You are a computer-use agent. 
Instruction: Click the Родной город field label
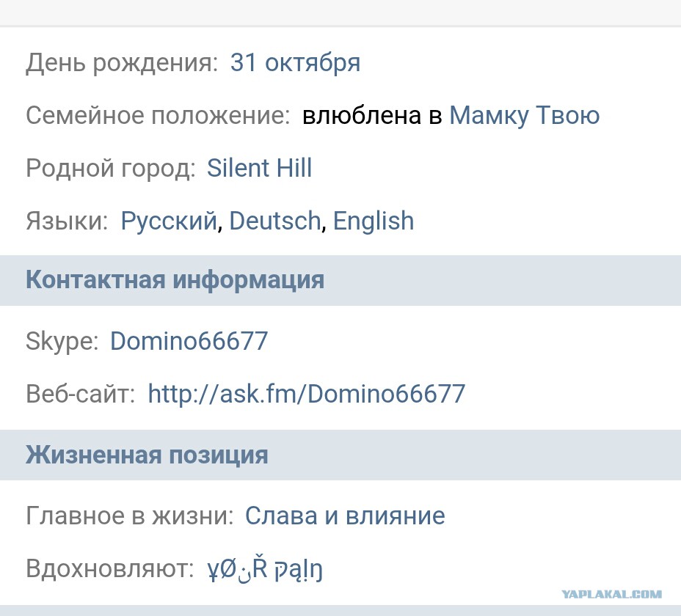pyautogui.click(x=111, y=169)
